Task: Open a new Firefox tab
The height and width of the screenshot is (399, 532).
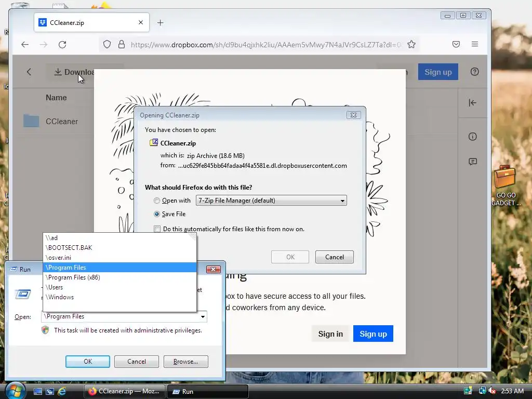Action: (160, 23)
